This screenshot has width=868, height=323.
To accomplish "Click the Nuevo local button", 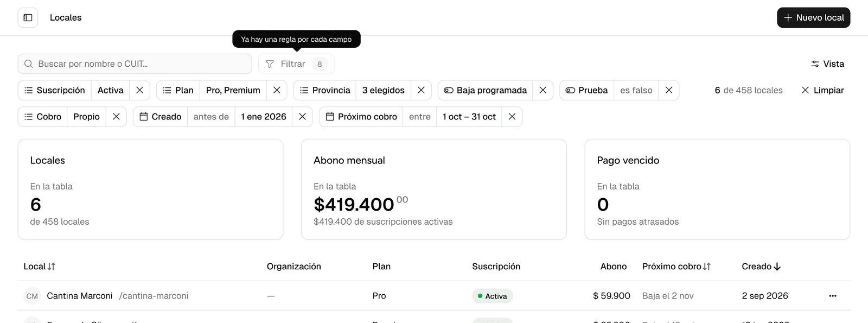I will (x=813, y=17).
